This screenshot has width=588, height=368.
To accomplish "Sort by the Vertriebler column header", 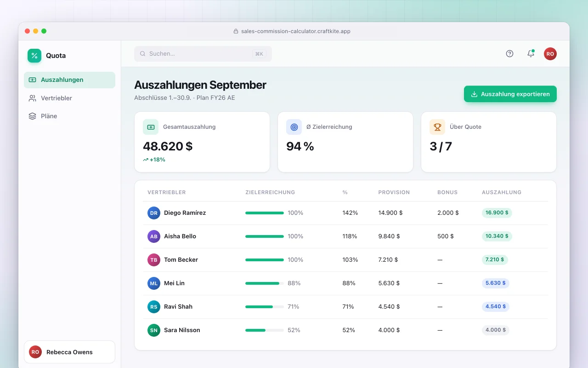I will coord(167,192).
